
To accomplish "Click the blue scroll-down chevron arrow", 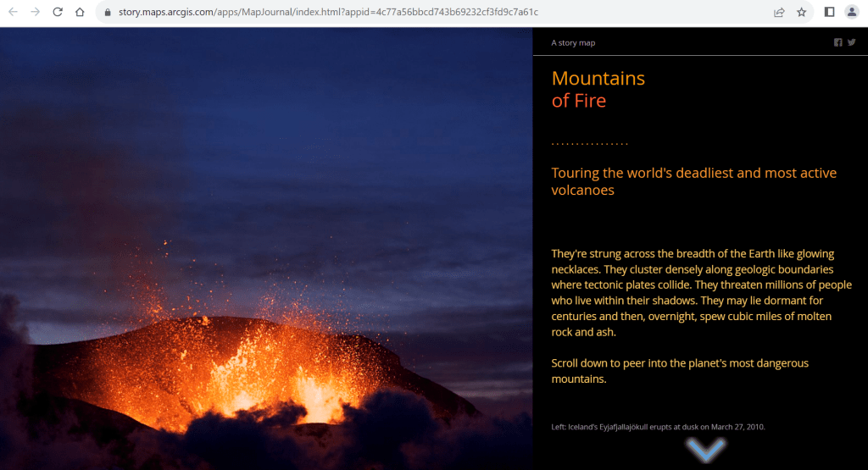I will click(704, 451).
